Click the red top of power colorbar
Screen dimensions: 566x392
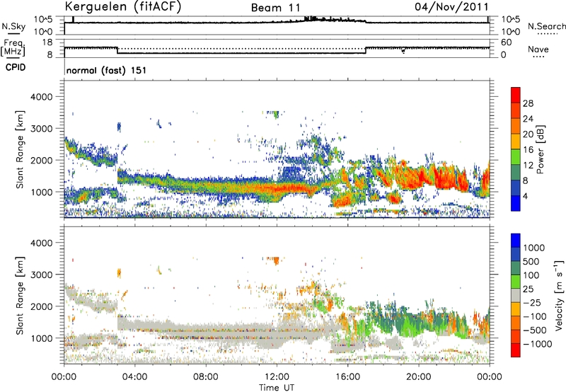(x=516, y=95)
